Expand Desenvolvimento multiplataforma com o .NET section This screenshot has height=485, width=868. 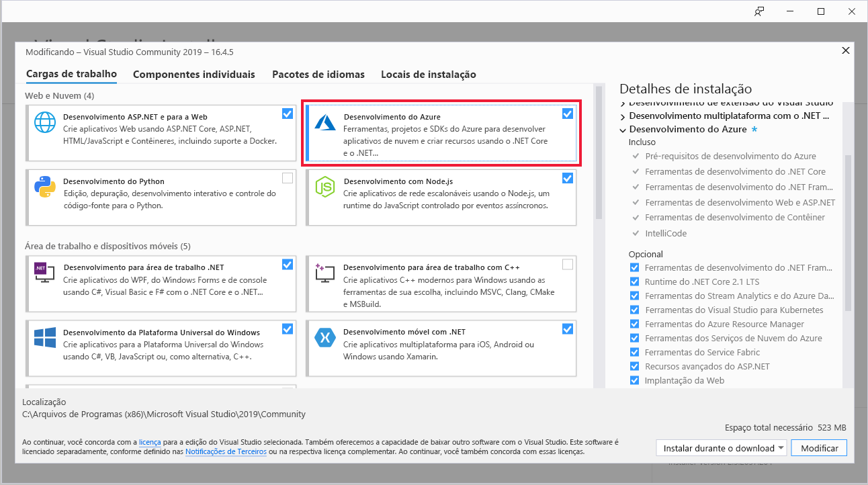click(623, 116)
